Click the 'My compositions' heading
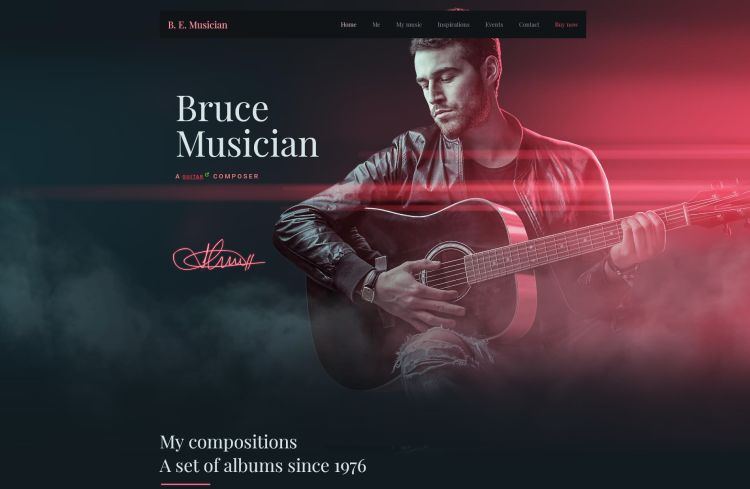750x489 pixels. click(228, 442)
